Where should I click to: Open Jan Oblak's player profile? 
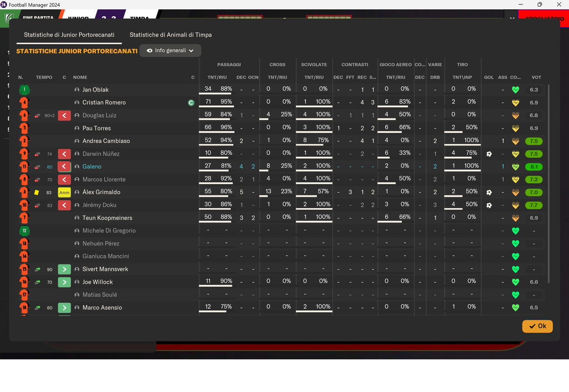click(96, 90)
